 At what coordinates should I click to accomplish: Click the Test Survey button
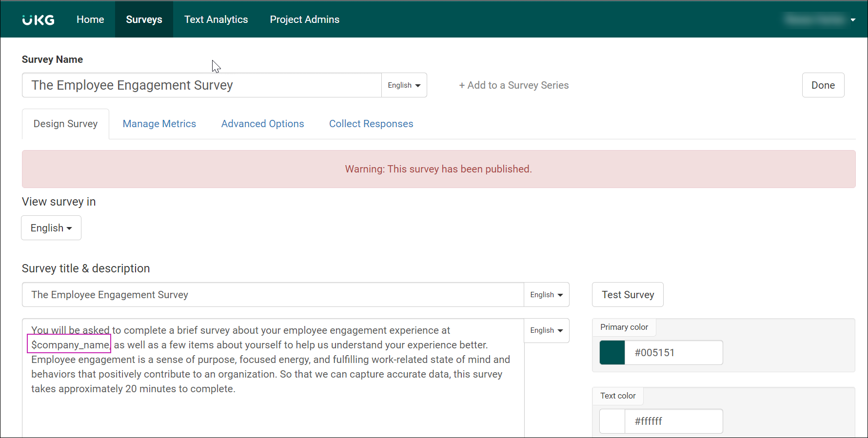pyautogui.click(x=628, y=295)
